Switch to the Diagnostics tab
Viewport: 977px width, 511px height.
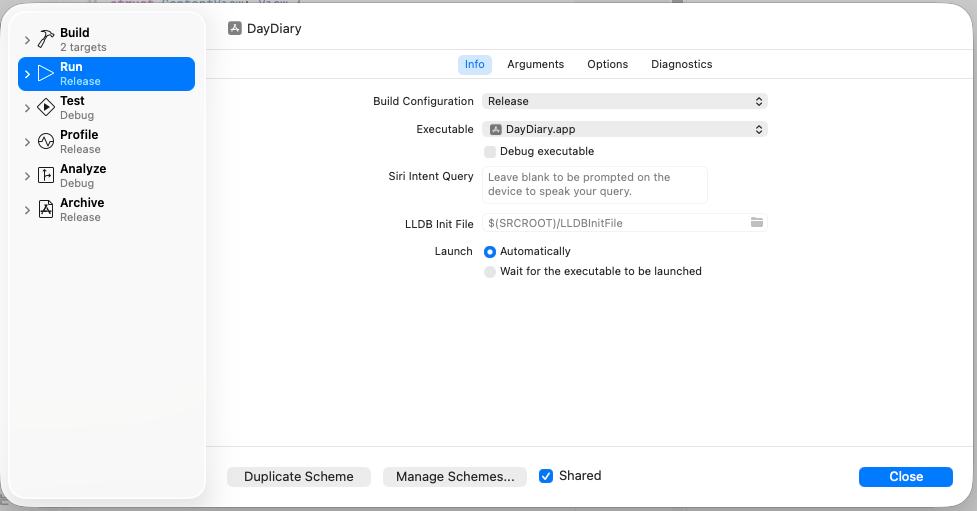pyautogui.click(x=681, y=64)
